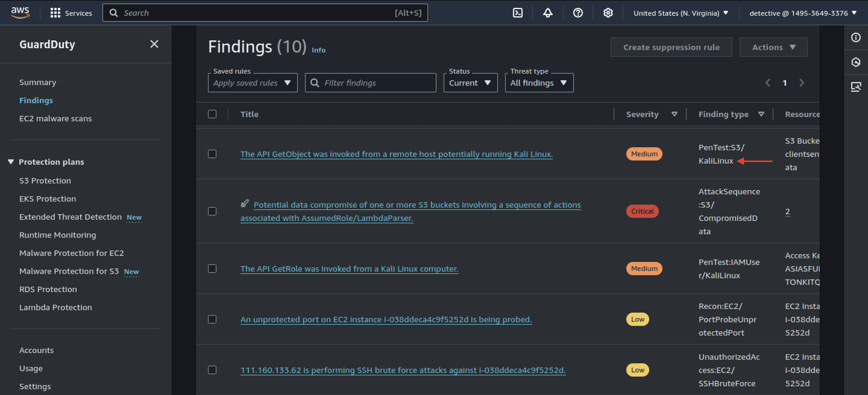The image size is (868, 395).
Task: Open the notifications bell
Action: click(x=548, y=13)
